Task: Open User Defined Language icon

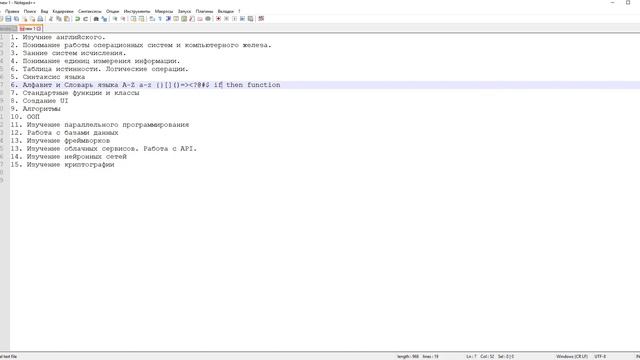Action: point(176,19)
